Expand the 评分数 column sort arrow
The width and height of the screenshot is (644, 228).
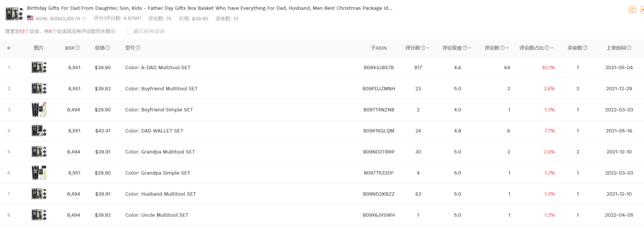[428, 48]
